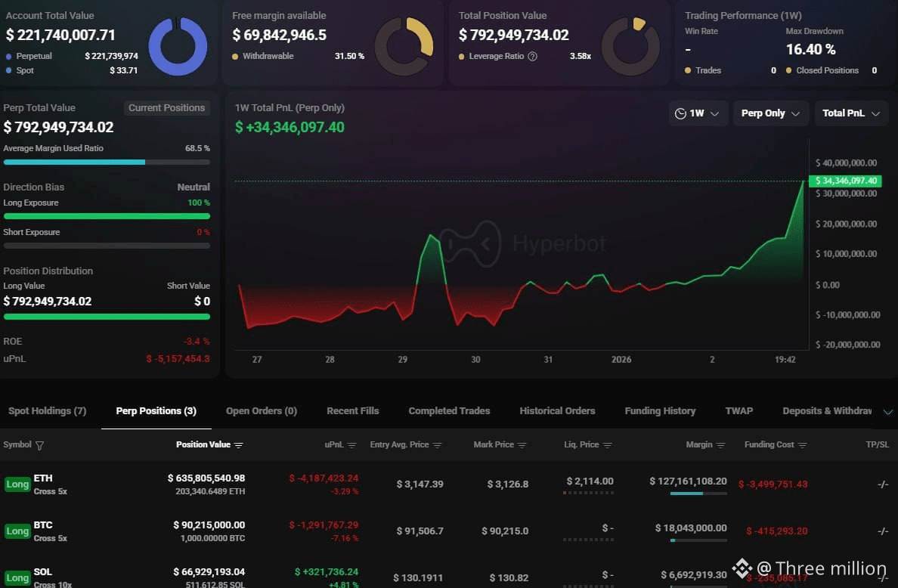The height and width of the screenshot is (588, 898).
Task: Sort by Margin column icon
Action: (x=720, y=445)
